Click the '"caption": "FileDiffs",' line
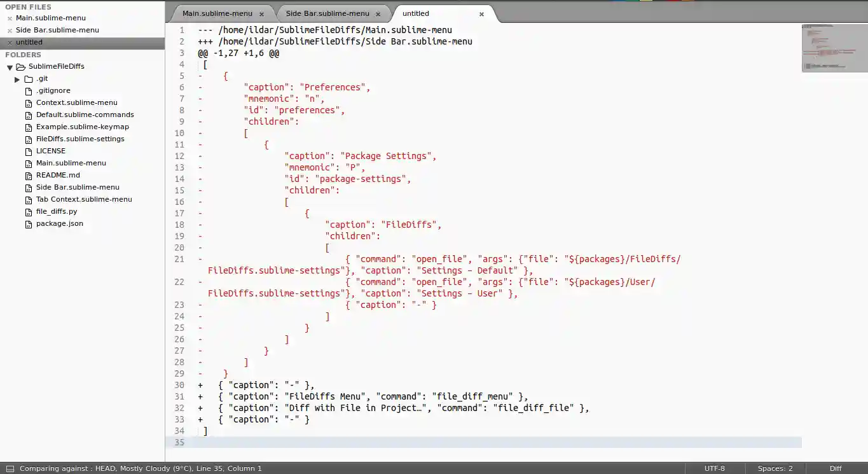868x474 pixels. tap(383, 225)
